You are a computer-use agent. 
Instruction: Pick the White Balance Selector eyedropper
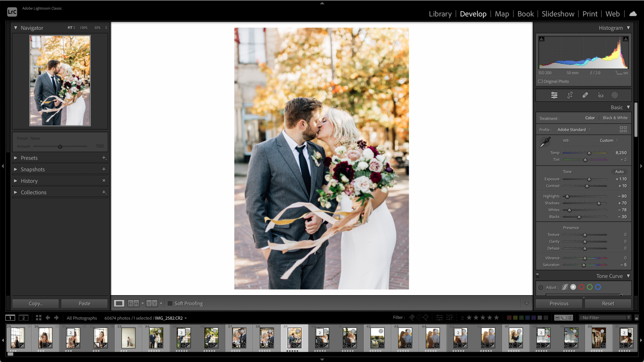pyautogui.click(x=545, y=142)
